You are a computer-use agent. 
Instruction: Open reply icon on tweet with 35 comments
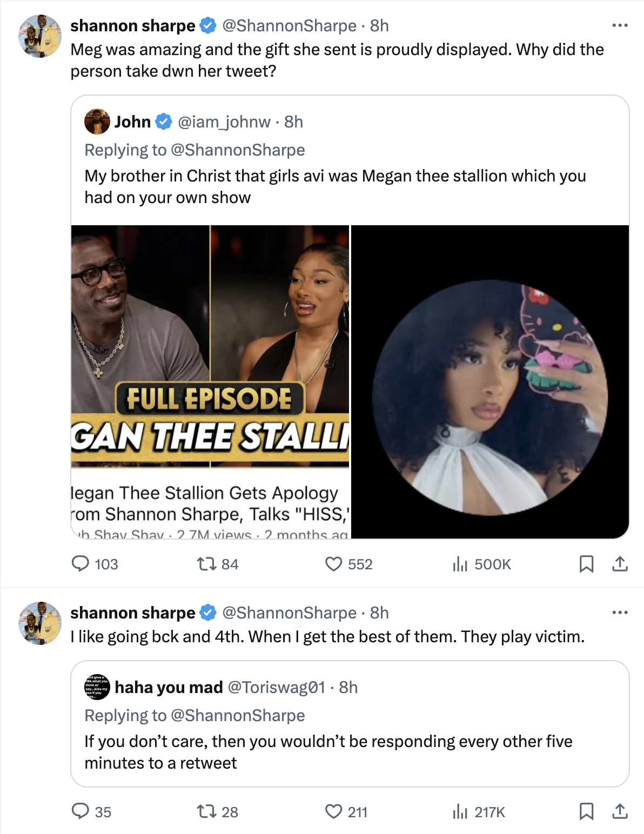[81, 811]
